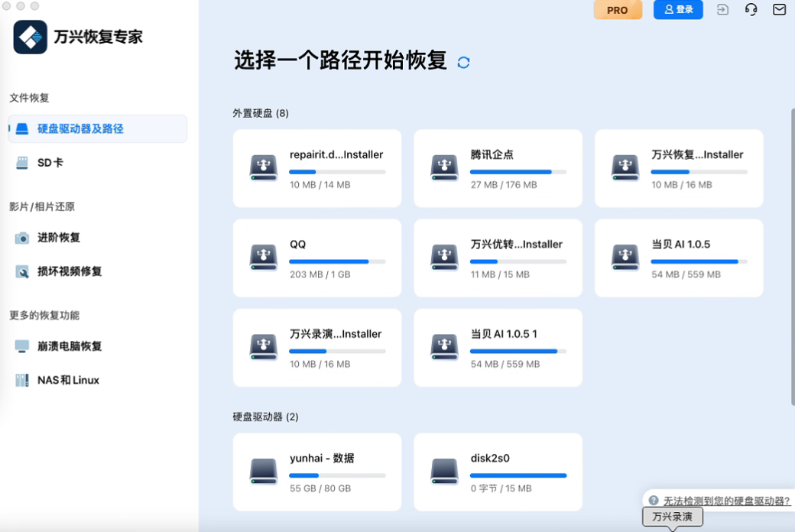
Task: Click the 11 MB / 15 MB size text
Action: coord(500,275)
